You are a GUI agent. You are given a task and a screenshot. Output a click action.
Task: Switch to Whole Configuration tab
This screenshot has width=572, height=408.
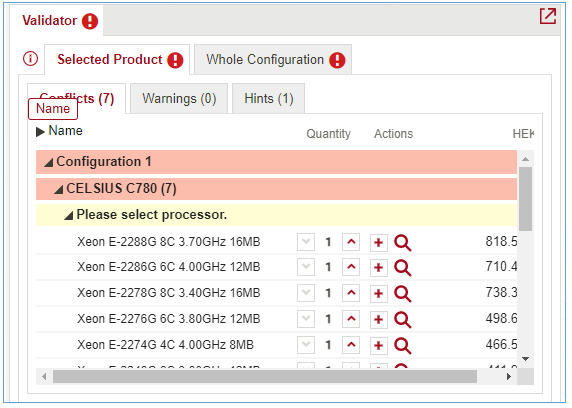tap(273, 59)
